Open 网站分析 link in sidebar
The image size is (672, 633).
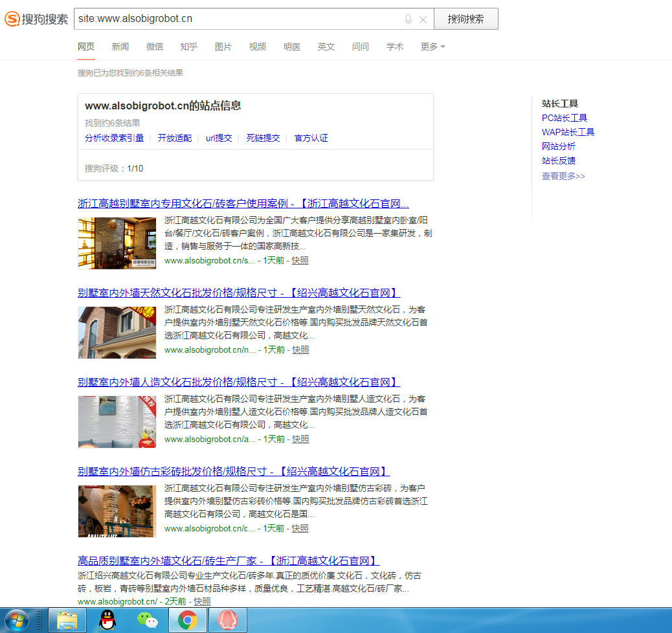[x=559, y=146]
